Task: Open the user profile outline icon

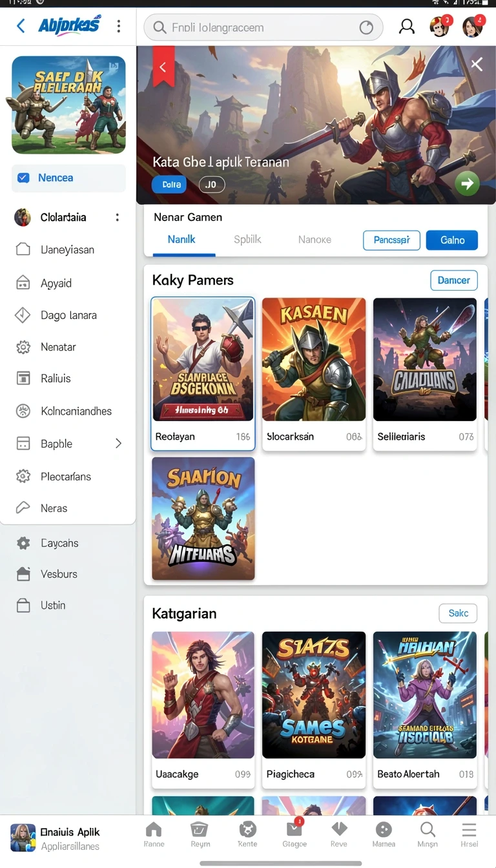Action: pyautogui.click(x=407, y=26)
